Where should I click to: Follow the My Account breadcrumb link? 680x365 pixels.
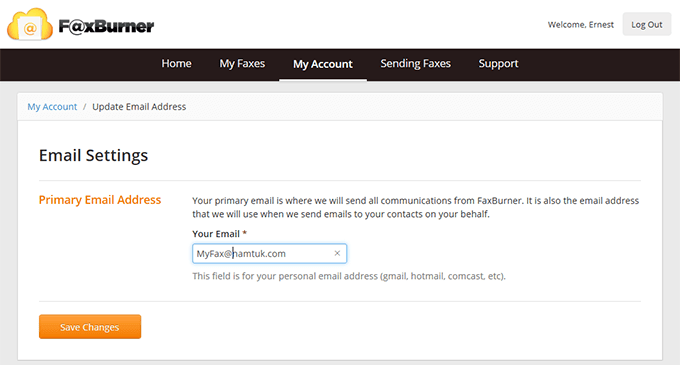coord(52,107)
